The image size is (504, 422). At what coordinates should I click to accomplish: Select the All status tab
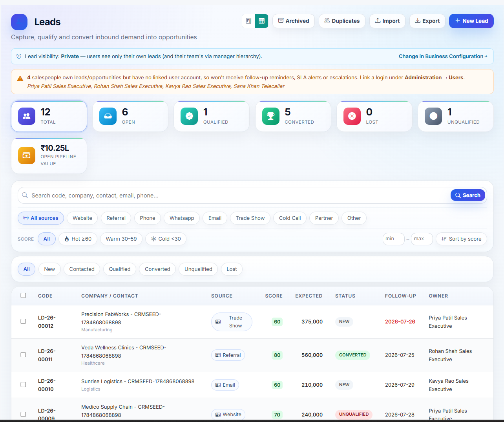27,269
